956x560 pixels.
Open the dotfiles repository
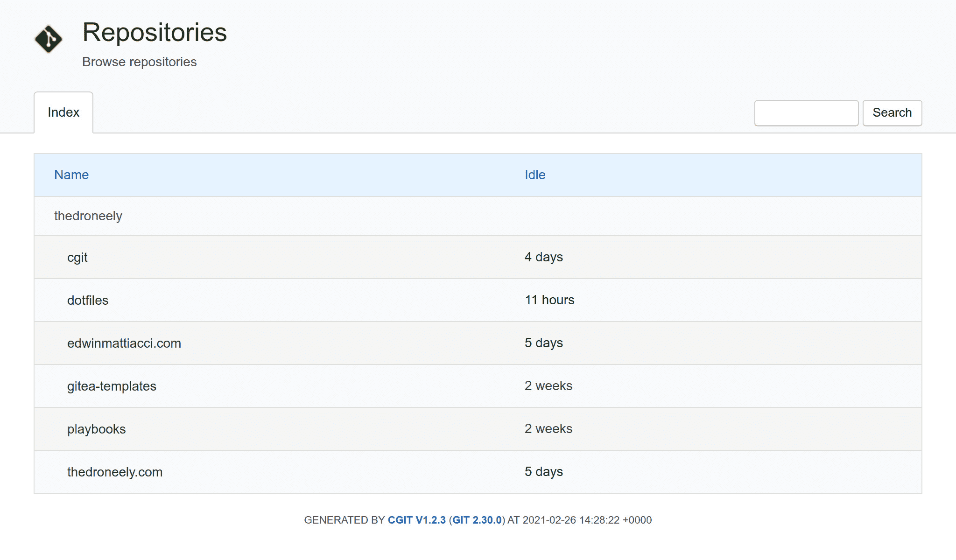[88, 300]
